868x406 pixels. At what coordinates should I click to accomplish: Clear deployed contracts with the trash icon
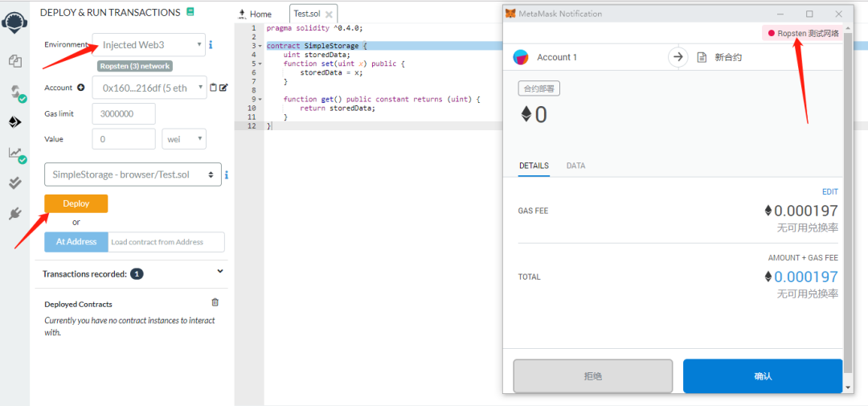coord(215,302)
